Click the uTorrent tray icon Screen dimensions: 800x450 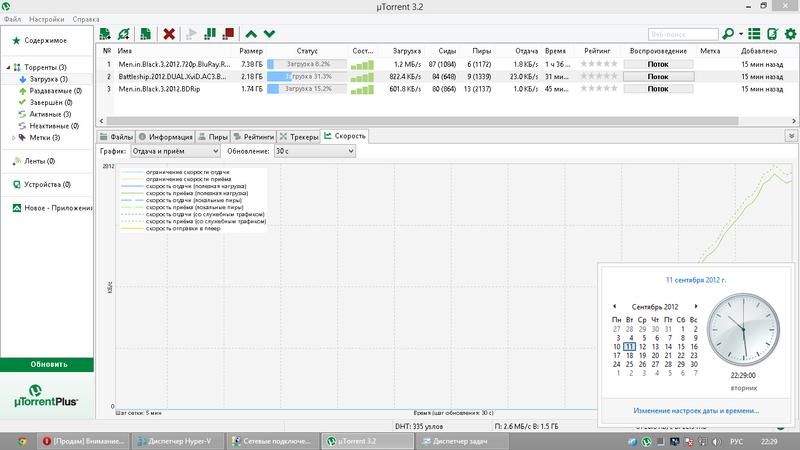pyautogui.click(x=646, y=441)
